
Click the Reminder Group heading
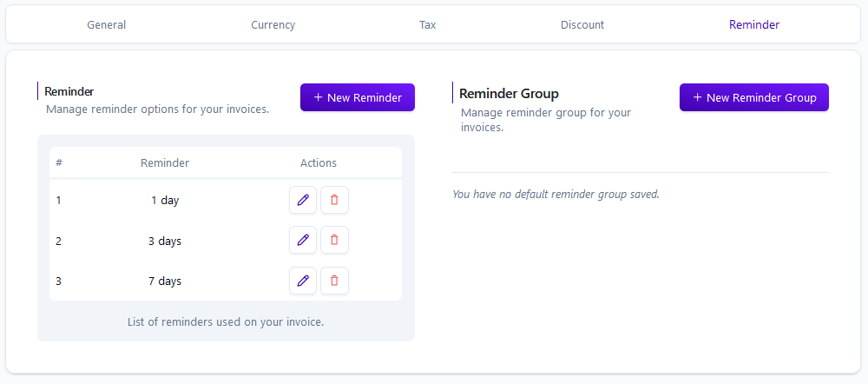509,93
